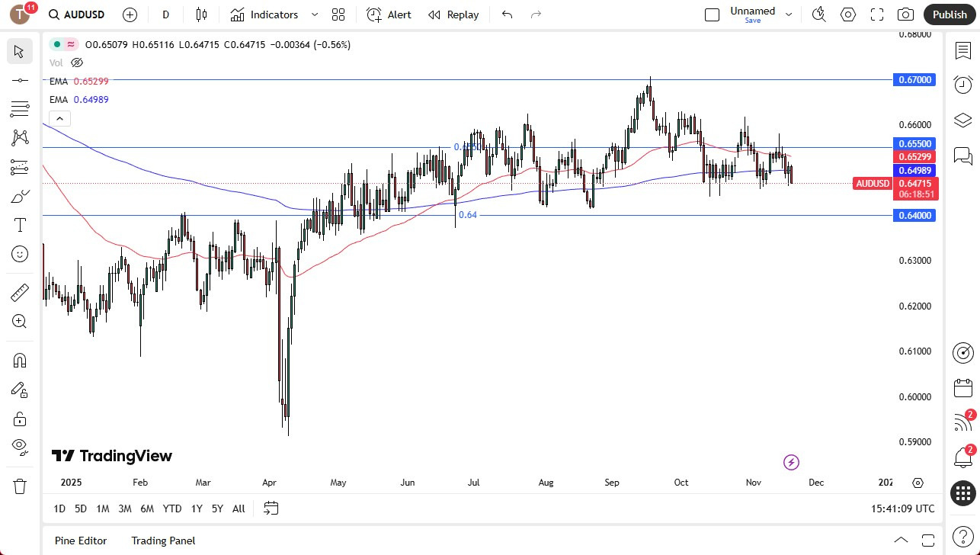Image resolution: width=980 pixels, height=555 pixels.
Task: Switch to the Pine Editor tab
Action: click(x=80, y=541)
